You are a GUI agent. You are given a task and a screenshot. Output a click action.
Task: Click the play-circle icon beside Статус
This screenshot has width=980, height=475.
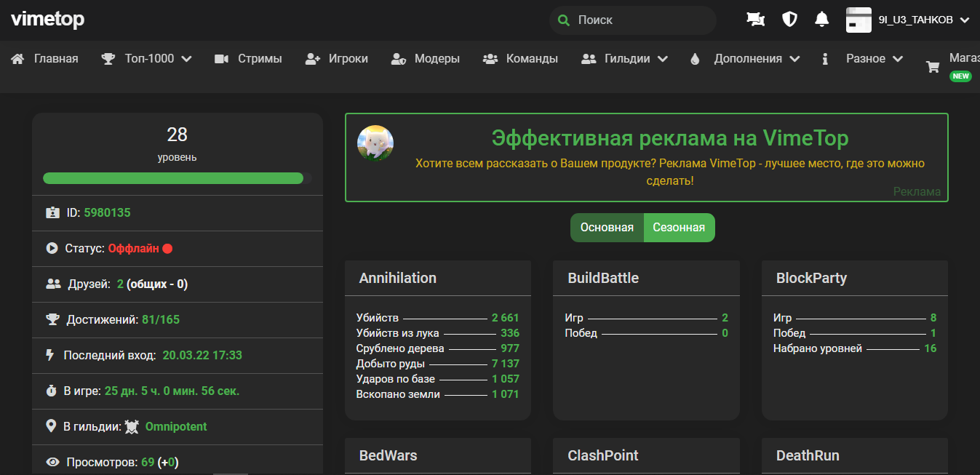52,248
